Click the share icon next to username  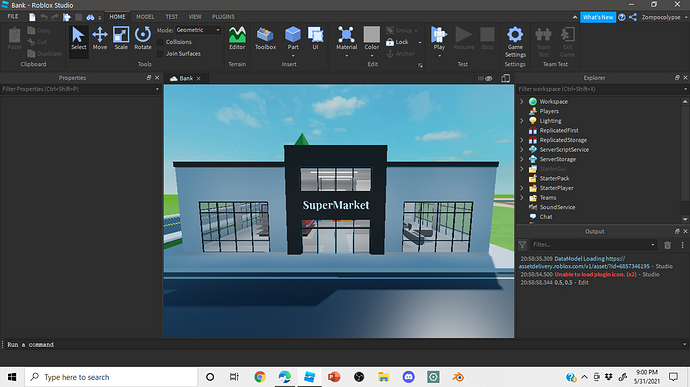coord(633,17)
